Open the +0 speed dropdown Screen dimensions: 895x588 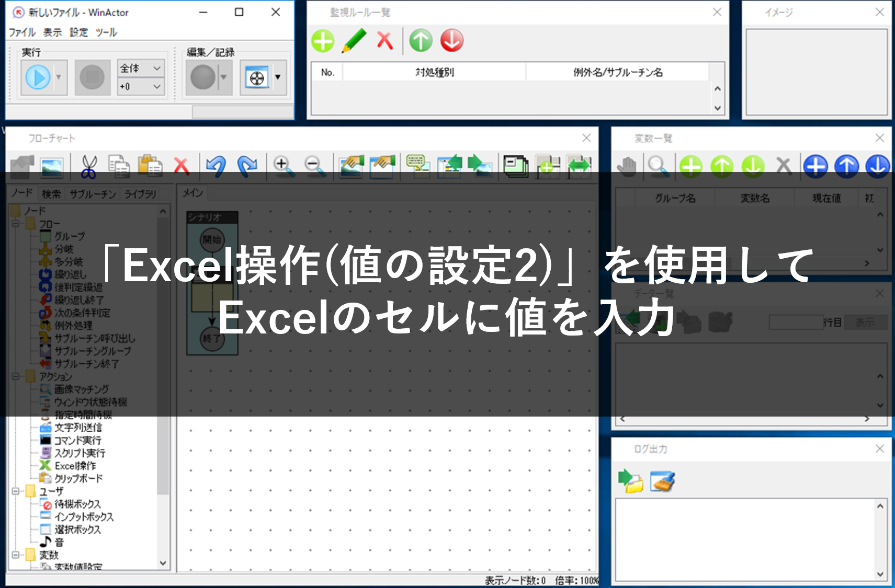tap(141, 87)
